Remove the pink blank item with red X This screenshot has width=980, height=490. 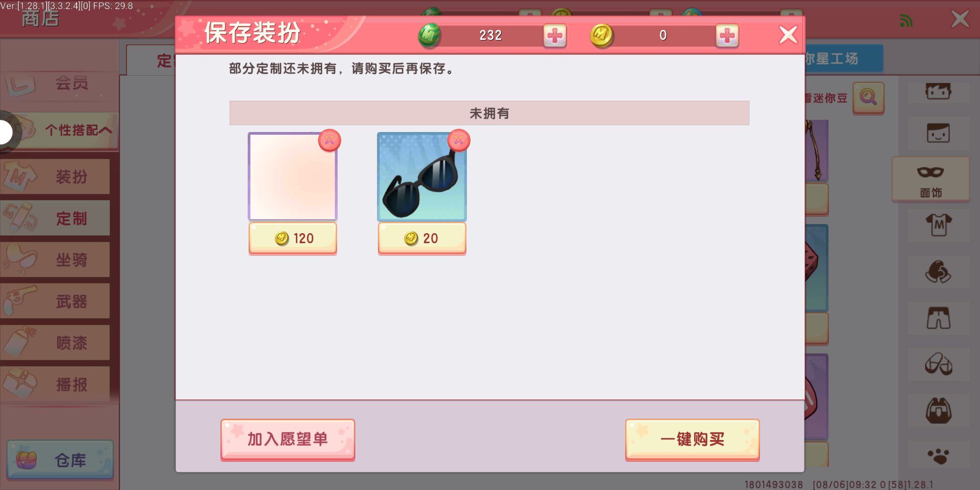click(329, 140)
